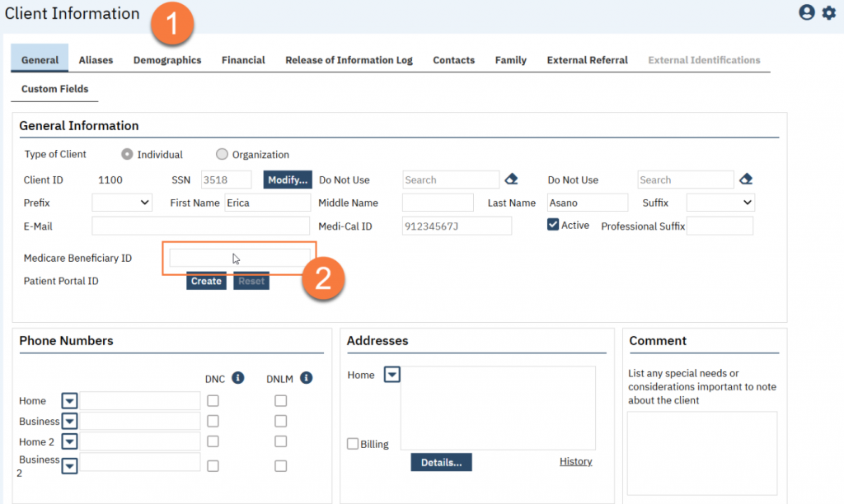Clear second Do Not Use search with eraser
This screenshot has height=504, width=844.
click(746, 180)
